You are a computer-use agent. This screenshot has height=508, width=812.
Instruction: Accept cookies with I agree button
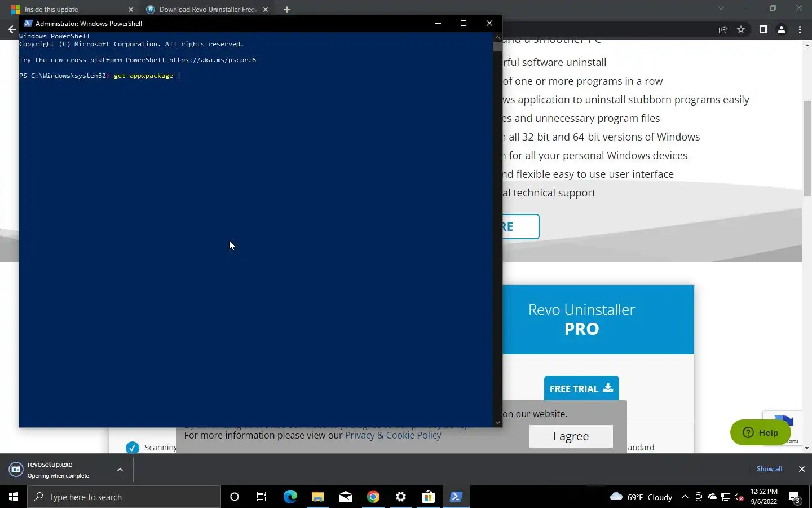coord(571,436)
